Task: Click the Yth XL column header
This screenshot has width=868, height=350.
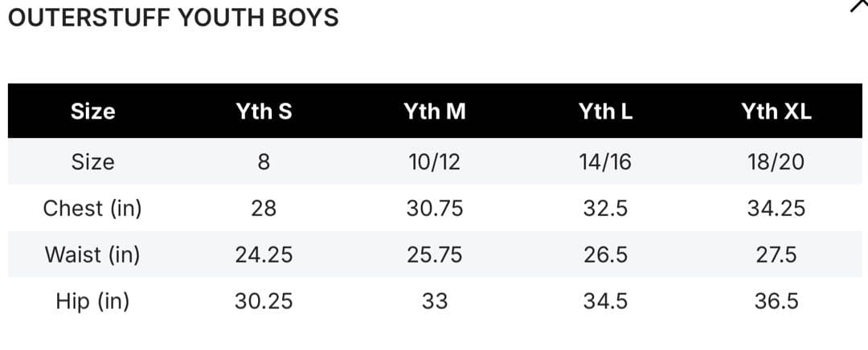Action: pyautogui.click(x=776, y=112)
